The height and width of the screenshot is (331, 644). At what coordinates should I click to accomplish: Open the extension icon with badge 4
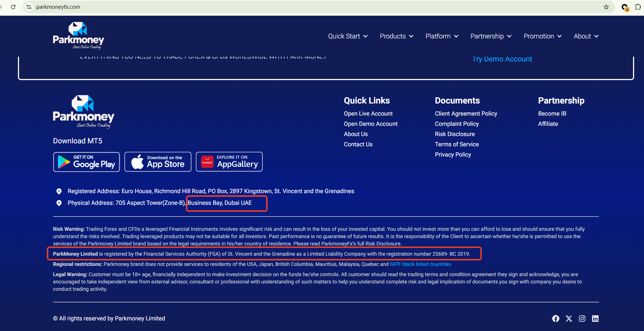point(625,7)
